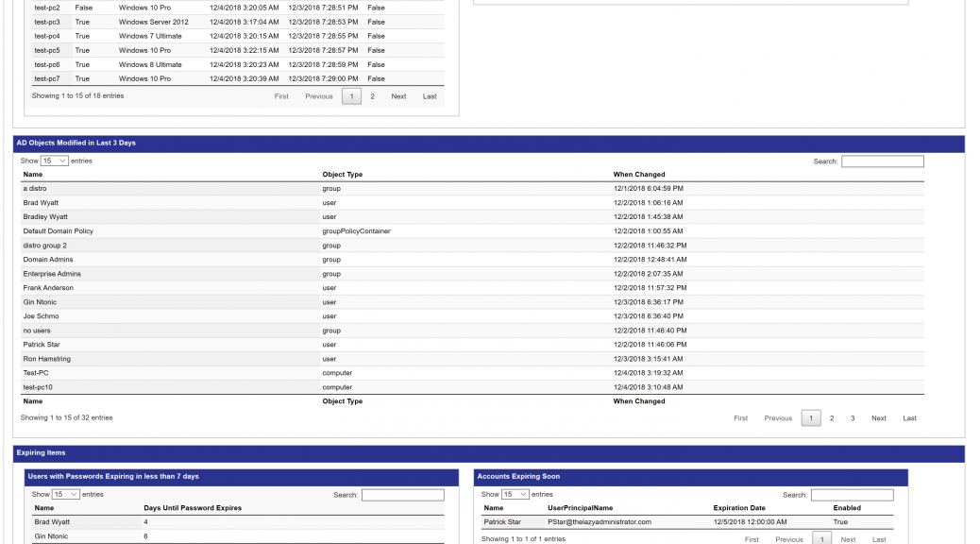This screenshot has height=544, width=980.
Task: Click 'test-pc7' in computers table
Action: pos(47,78)
